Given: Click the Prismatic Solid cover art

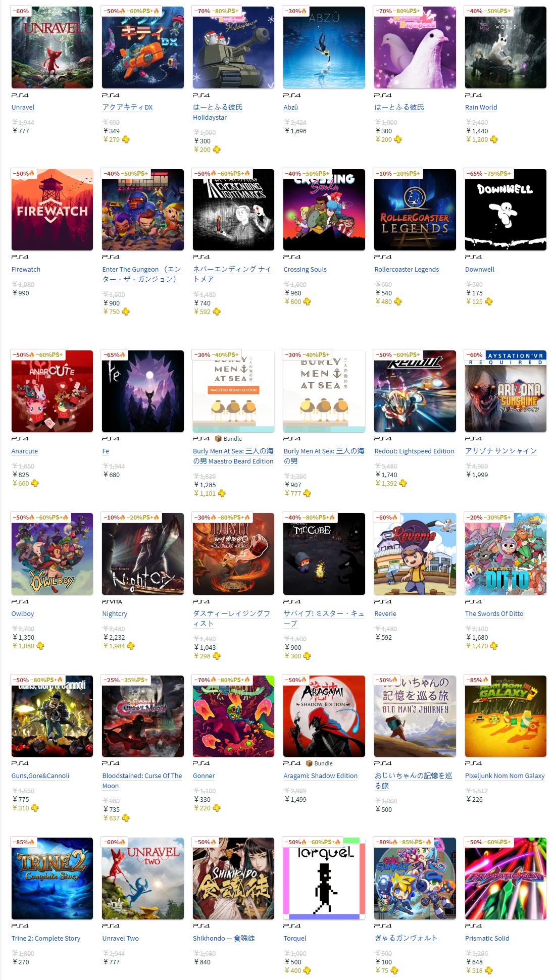Looking at the screenshot, I should click(506, 879).
